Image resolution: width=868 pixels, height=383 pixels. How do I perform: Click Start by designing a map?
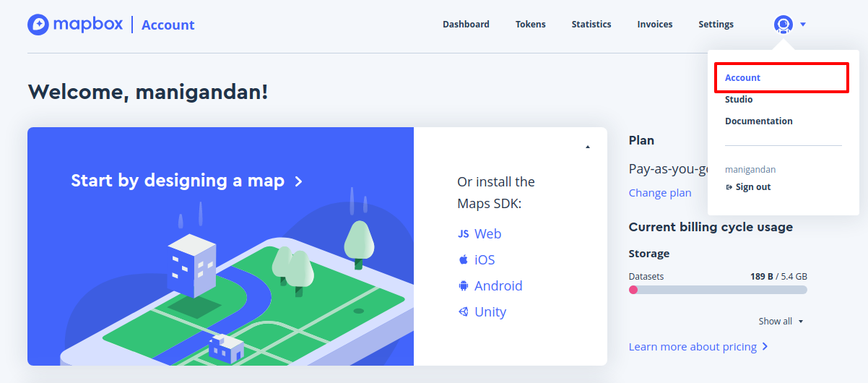tap(186, 181)
